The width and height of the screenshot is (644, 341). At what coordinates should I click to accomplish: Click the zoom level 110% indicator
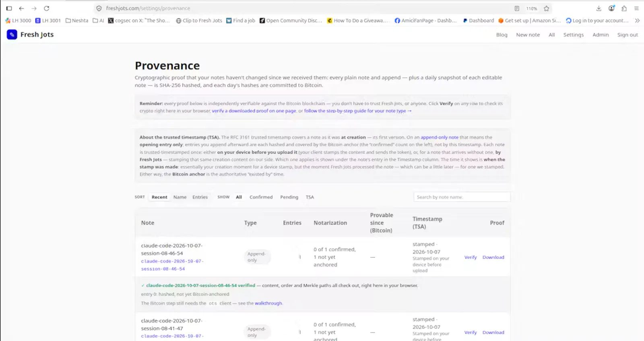pos(532,8)
